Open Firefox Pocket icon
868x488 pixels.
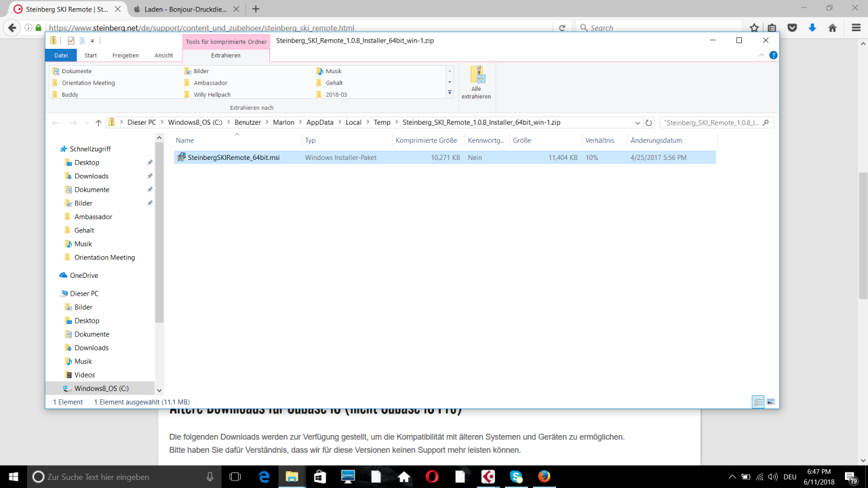coord(792,28)
